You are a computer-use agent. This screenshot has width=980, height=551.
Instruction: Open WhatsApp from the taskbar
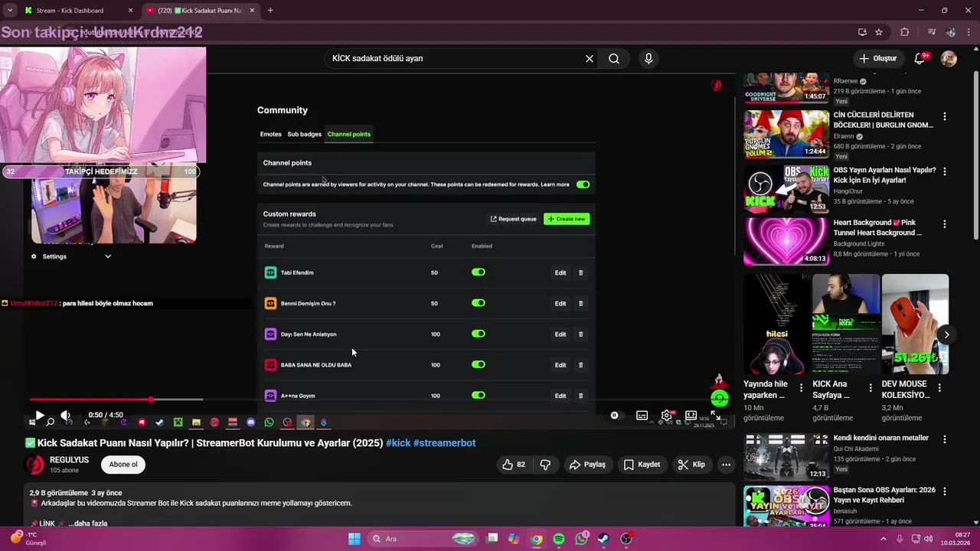coord(582,539)
